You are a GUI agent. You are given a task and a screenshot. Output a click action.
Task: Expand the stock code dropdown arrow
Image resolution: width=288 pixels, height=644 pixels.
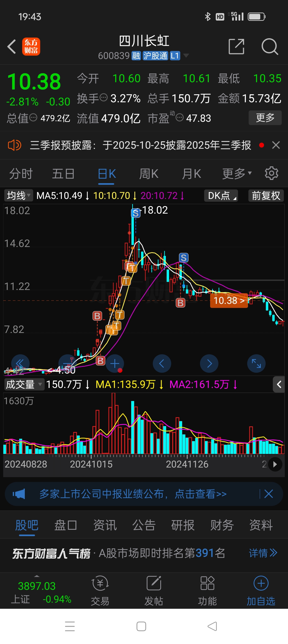tap(186, 56)
